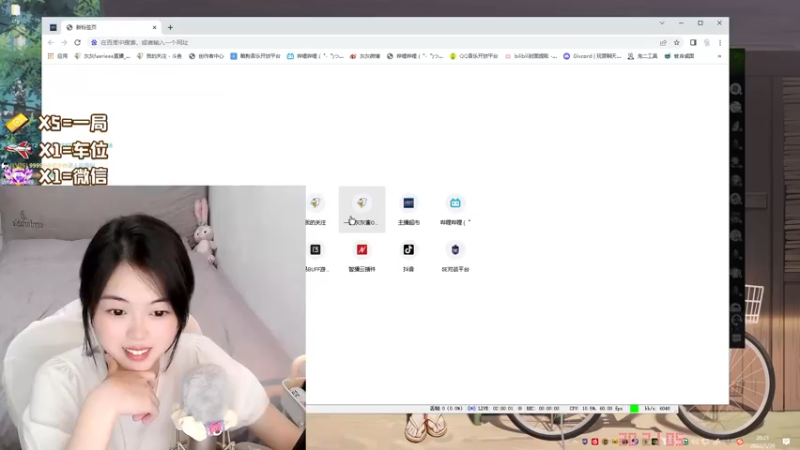This screenshot has width=800, height=450.
Task: Open the 创作者中心 bookmark
Action: [x=206, y=56]
